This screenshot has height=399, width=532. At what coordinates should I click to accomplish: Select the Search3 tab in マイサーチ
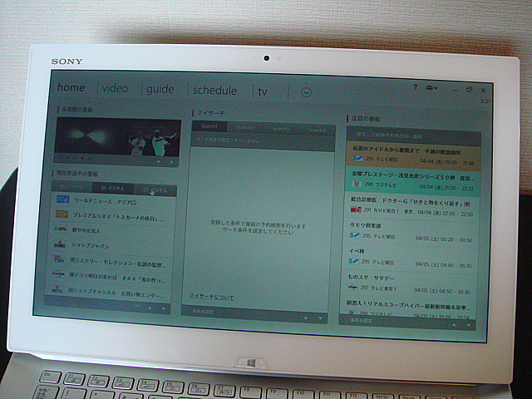coord(281,129)
